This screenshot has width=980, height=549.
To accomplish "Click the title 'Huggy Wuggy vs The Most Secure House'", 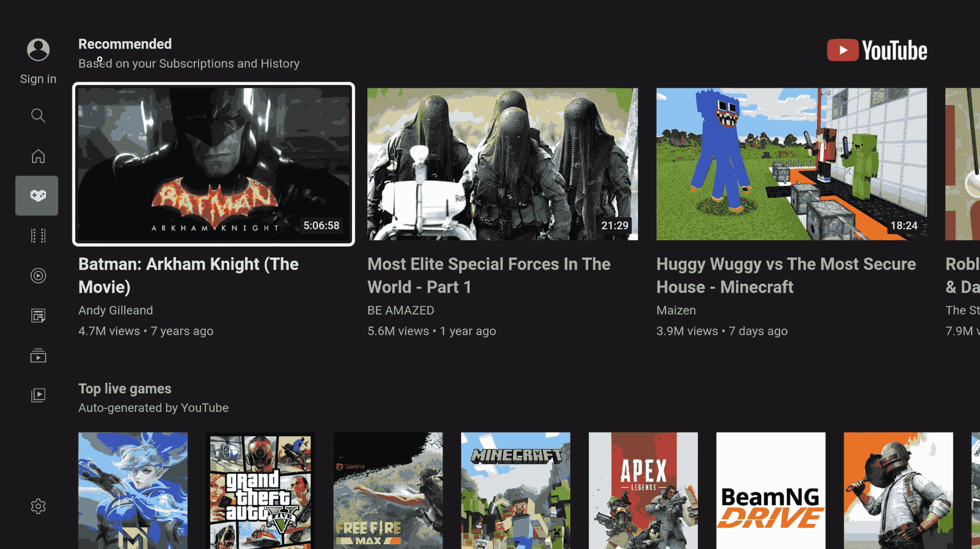I will pos(786,275).
